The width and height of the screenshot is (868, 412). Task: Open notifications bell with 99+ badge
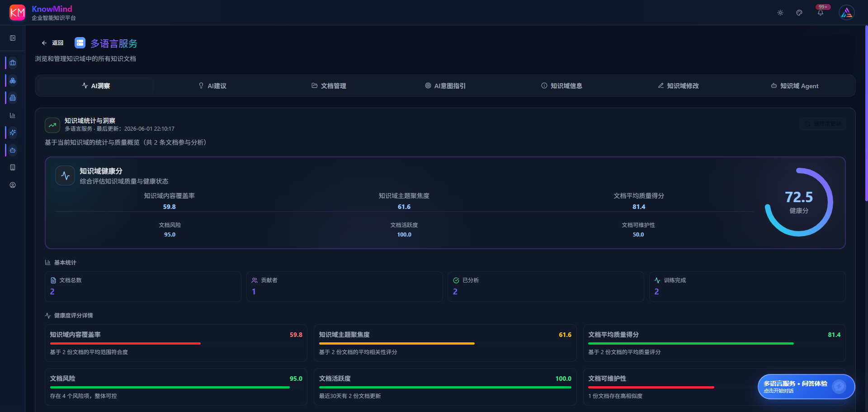[821, 12]
